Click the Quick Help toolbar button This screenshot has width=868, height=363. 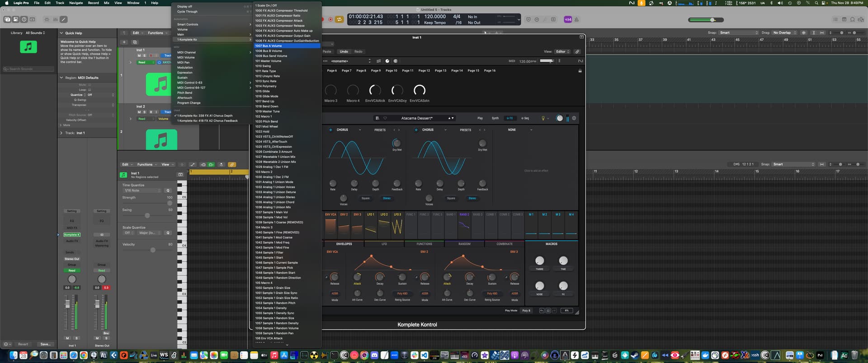coord(24,19)
